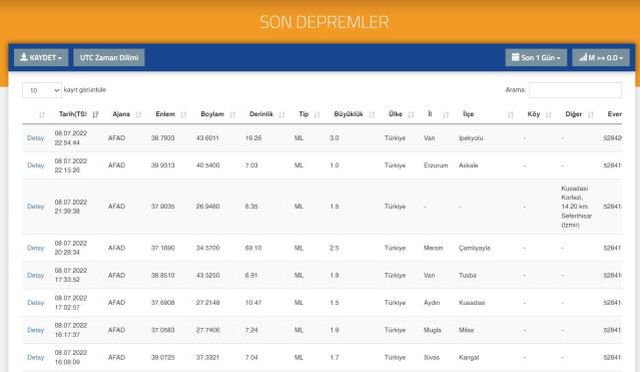Click the Arama search input field
Screen dimensions: 640x372
point(575,90)
